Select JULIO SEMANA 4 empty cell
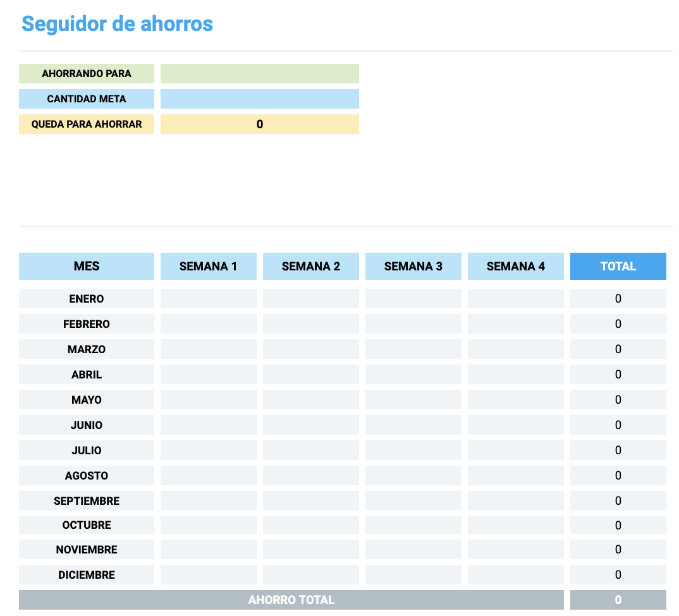The width and height of the screenshot is (679, 616). (516, 450)
